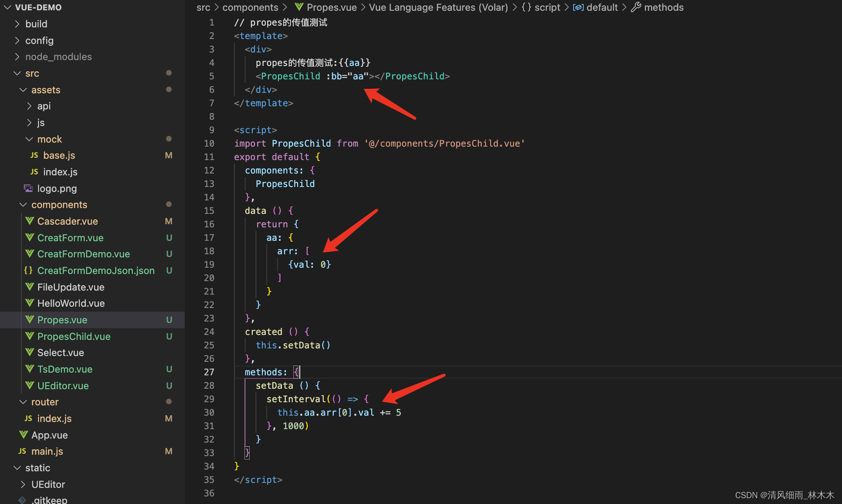Open Select.vue file
Image resolution: width=842 pixels, height=504 pixels.
(x=61, y=352)
